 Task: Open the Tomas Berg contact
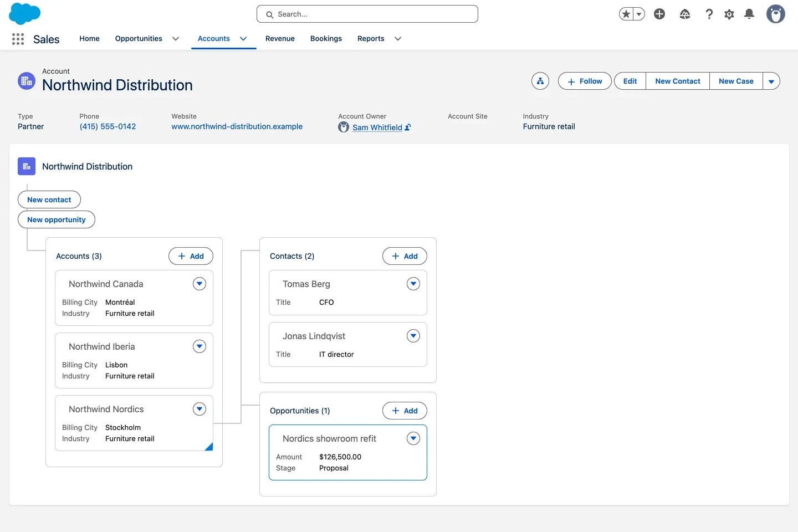306,284
